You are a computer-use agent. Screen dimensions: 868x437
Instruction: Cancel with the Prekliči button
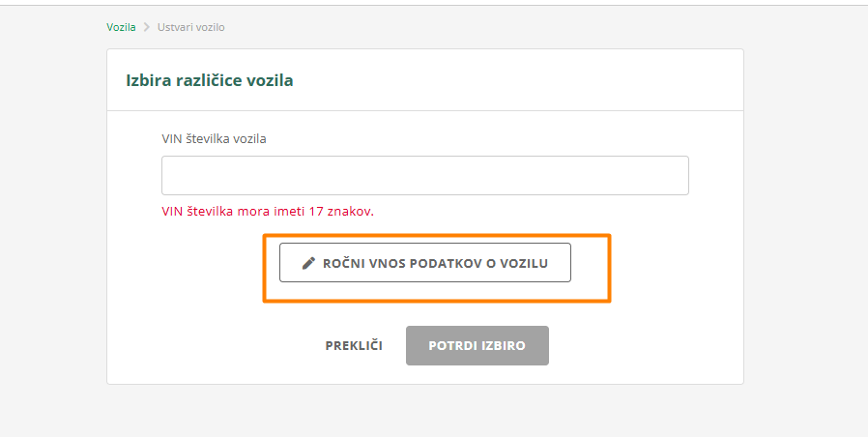(x=354, y=345)
